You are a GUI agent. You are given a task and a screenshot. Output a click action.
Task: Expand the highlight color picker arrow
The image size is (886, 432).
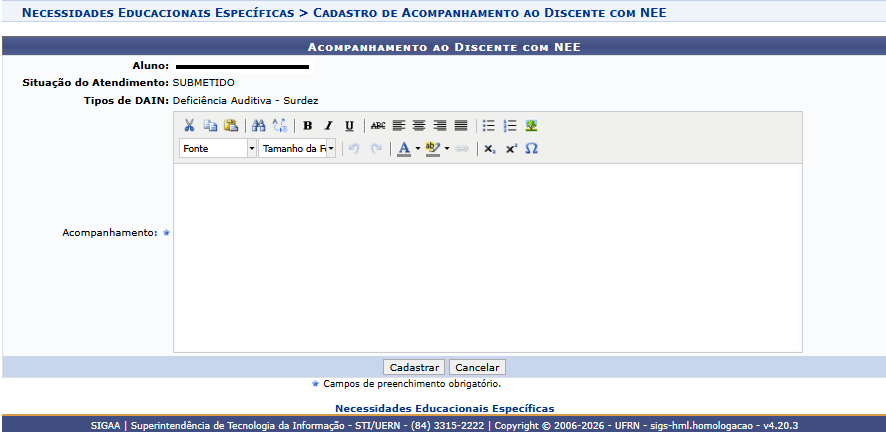point(446,149)
